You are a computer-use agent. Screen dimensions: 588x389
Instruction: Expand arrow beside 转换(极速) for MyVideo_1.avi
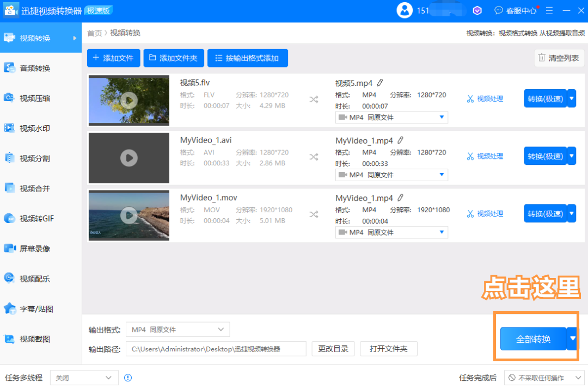pyautogui.click(x=572, y=156)
